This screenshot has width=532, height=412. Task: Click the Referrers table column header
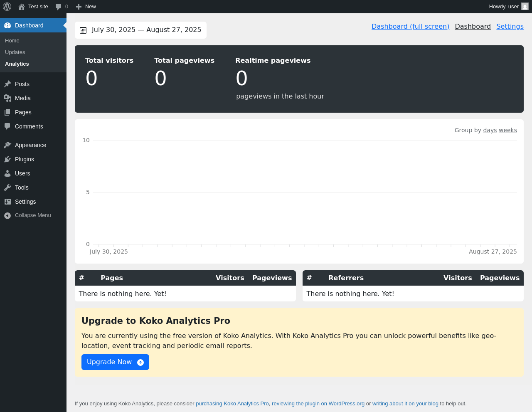click(346, 278)
